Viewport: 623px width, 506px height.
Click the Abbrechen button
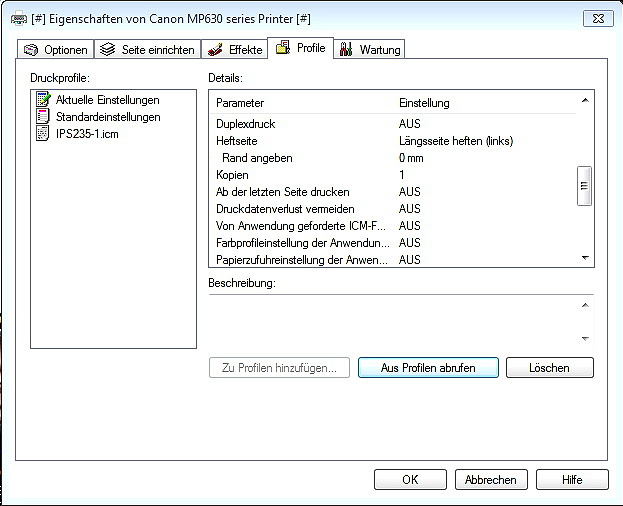(491, 480)
